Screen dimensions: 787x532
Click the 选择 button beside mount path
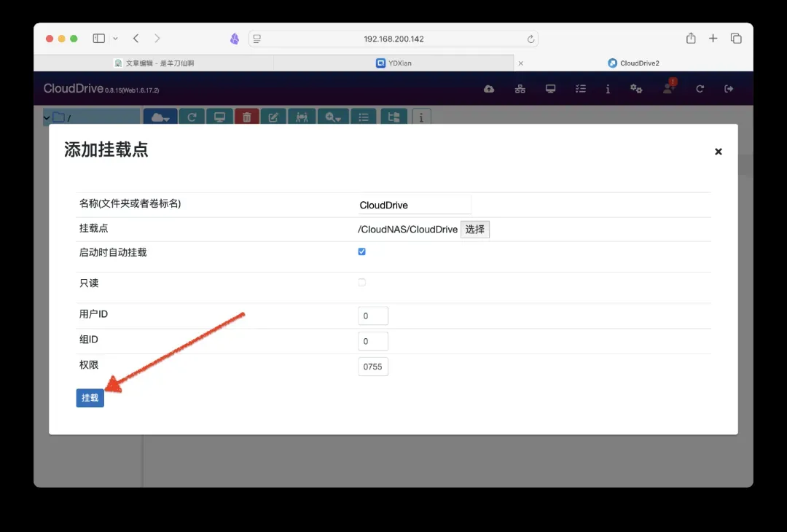(474, 229)
